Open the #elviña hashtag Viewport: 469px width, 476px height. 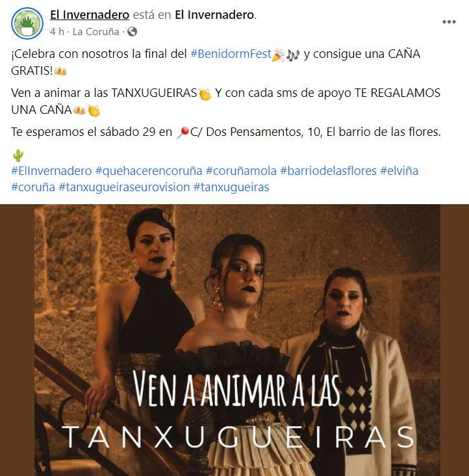point(399,170)
